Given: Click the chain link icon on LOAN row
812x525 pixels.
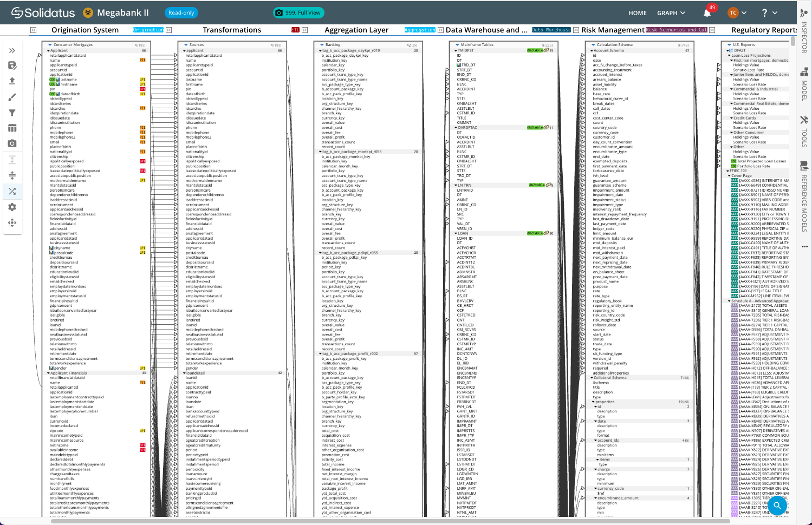Looking at the screenshot, I should pos(546,233).
